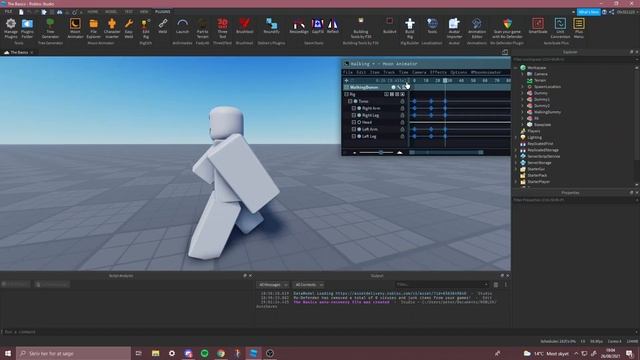
Task: Expand the Dummy1 model in Explorer
Action: [x=522, y=99]
